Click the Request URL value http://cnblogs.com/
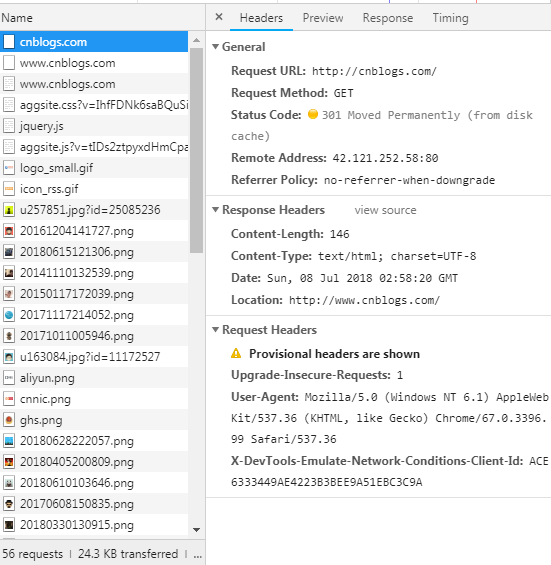This screenshot has height=565, width=551. click(x=374, y=71)
